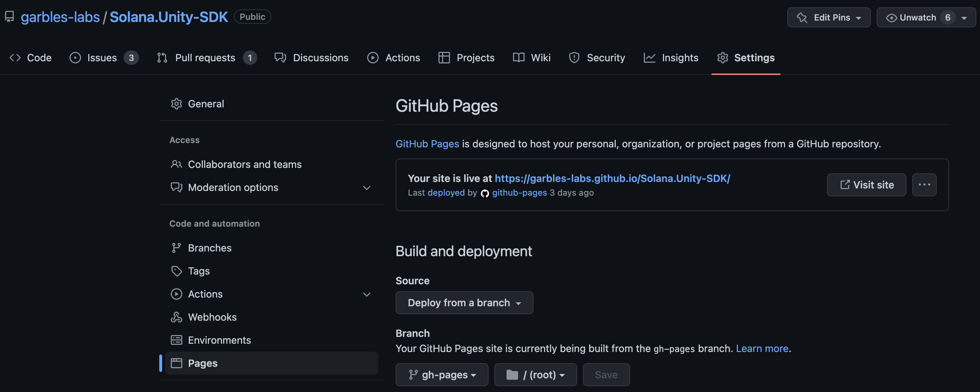Open Tags settings in sidebar
The width and height of the screenshot is (980, 392).
[x=271, y=271]
